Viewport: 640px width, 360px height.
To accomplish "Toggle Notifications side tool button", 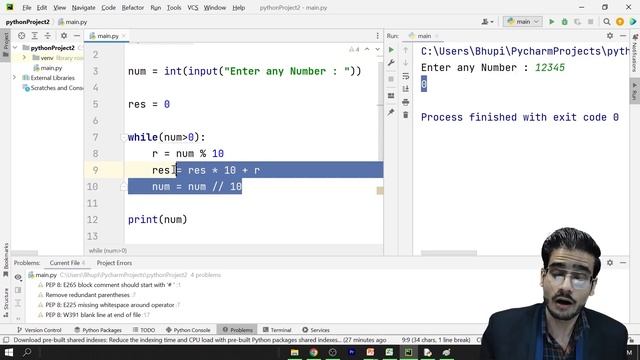I will [635, 53].
